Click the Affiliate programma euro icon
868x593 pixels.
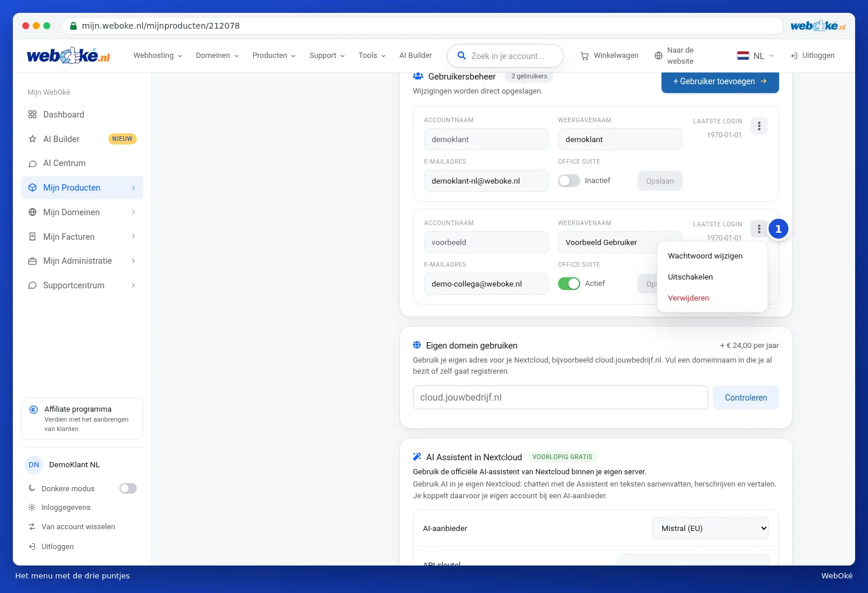click(x=34, y=409)
